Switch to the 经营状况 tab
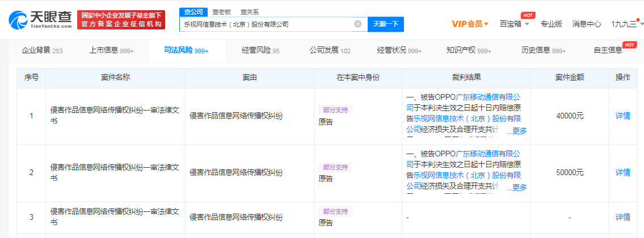 [x=399, y=51]
